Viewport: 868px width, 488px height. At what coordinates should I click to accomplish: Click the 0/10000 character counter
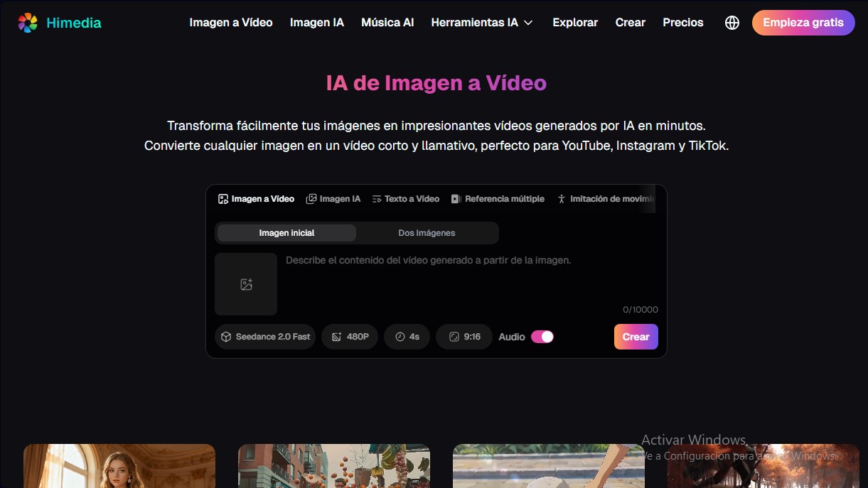point(641,310)
